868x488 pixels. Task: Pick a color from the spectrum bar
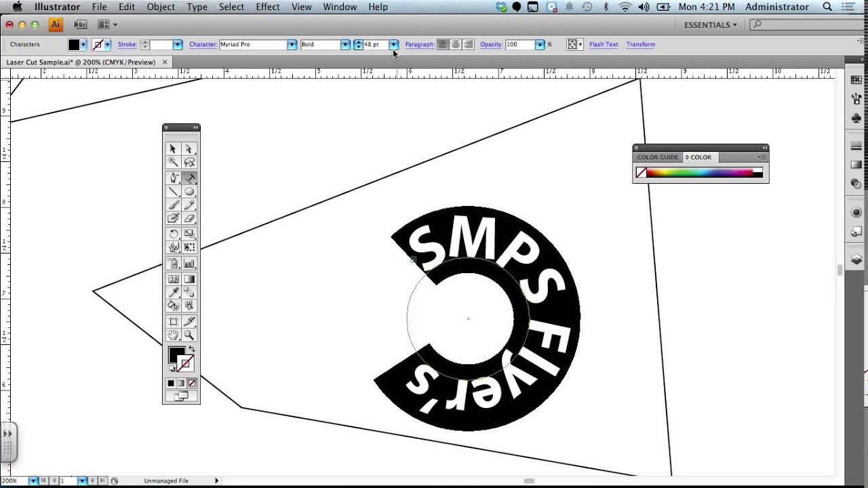(x=698, y=173)
